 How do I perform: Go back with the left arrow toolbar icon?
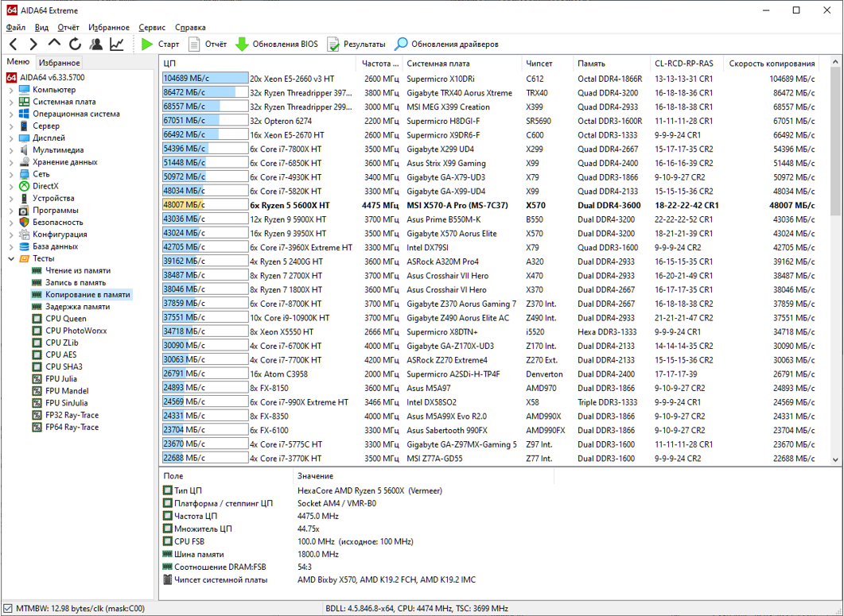pos(14,45)
